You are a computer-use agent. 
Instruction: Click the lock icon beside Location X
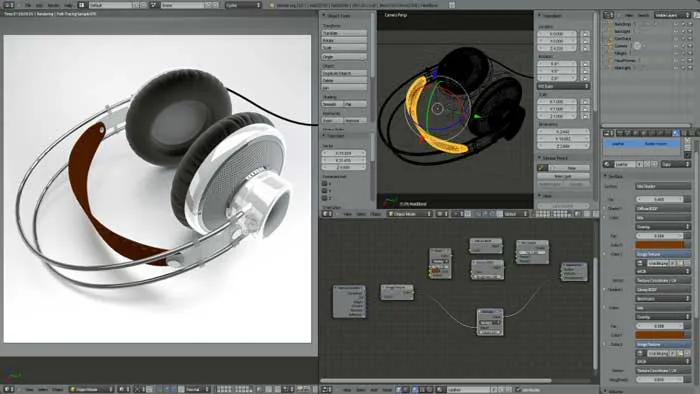(585, 33)
